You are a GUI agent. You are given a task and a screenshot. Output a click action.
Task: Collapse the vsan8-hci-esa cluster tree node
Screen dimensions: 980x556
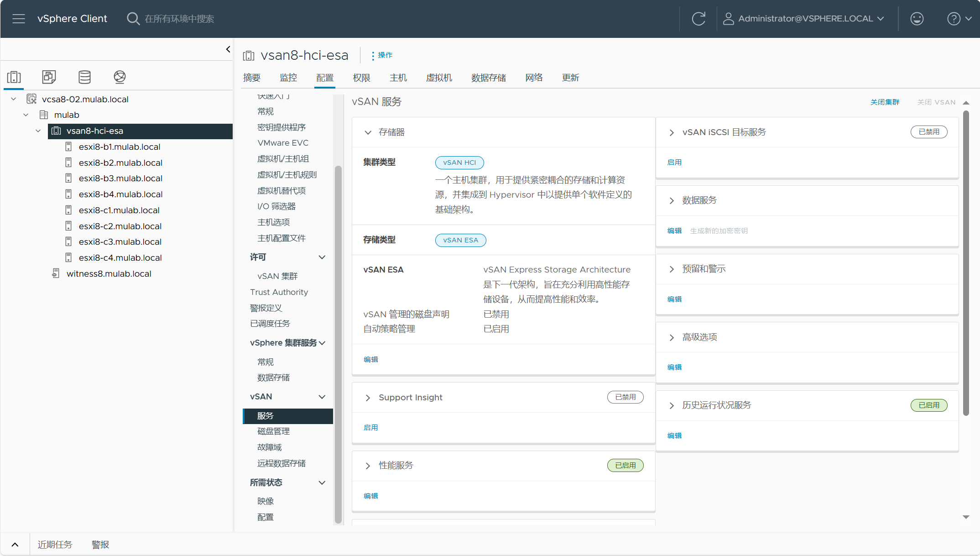click(x=38, y=131)
